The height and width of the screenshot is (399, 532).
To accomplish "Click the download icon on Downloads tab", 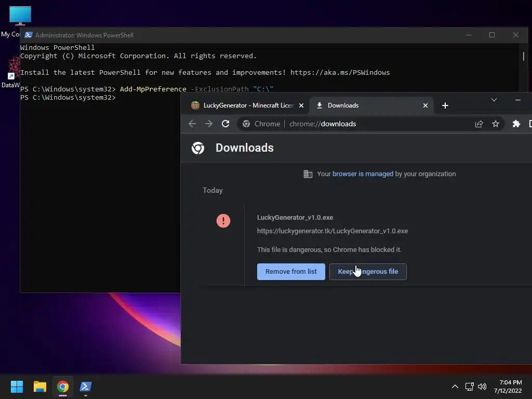I will (x=320, y=105).
